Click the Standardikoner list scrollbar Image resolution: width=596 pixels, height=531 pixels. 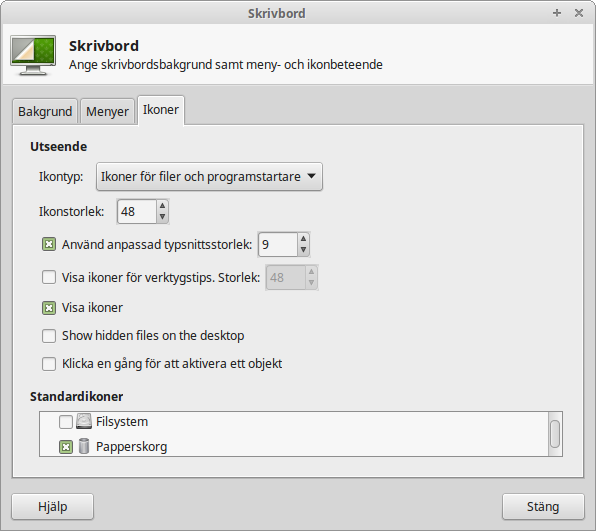click(555, 434)
